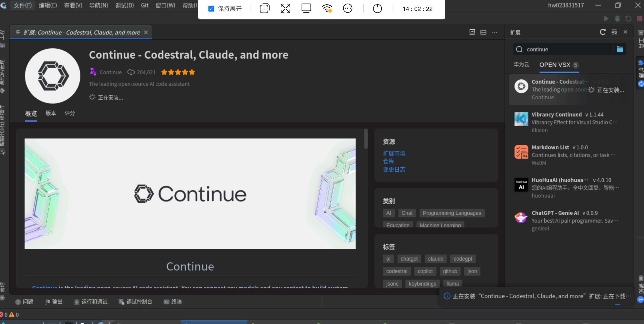Click the refresh icon in extensions panel
The height and width of the screenshot is (324, 644).
(603, 32)
